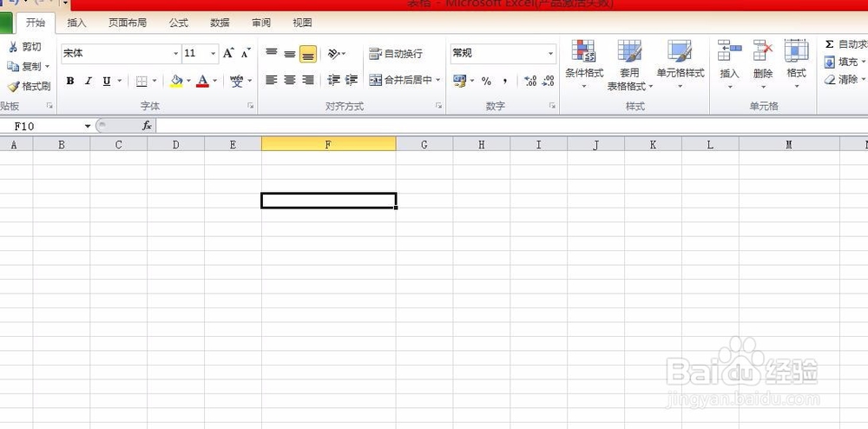Image resolution: width=868 pixels, height=429 pixels.
Task: Click the insert function fx button
Action: coord(147,126)
